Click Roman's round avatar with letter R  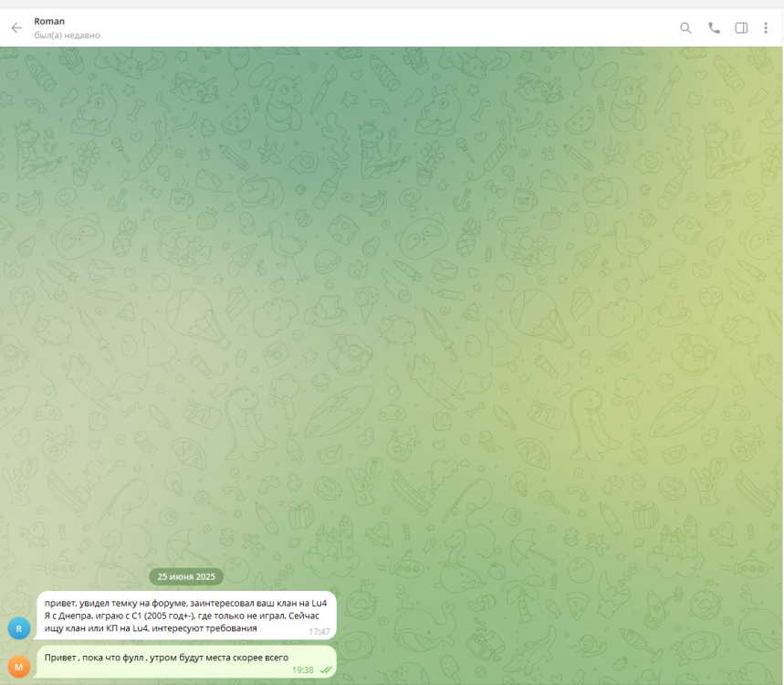click(19, 628)
